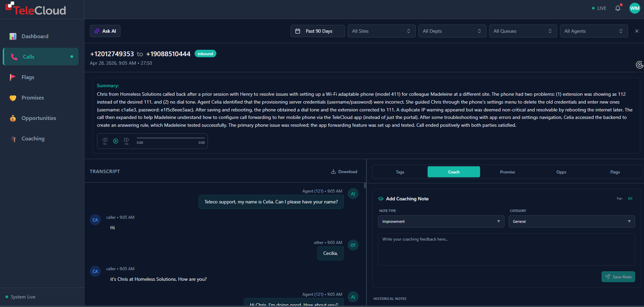Open the Flags tab in right panel
Image resolution: width=644 pixels, height=307 pixels.
click(x=615, y=172)
